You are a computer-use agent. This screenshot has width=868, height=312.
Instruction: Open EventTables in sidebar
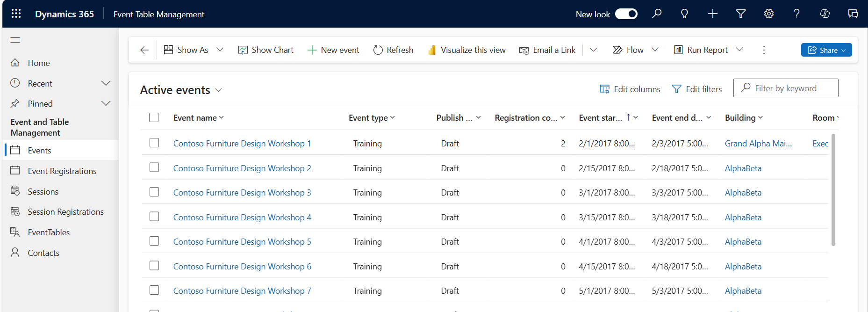[x=60, y=232]
